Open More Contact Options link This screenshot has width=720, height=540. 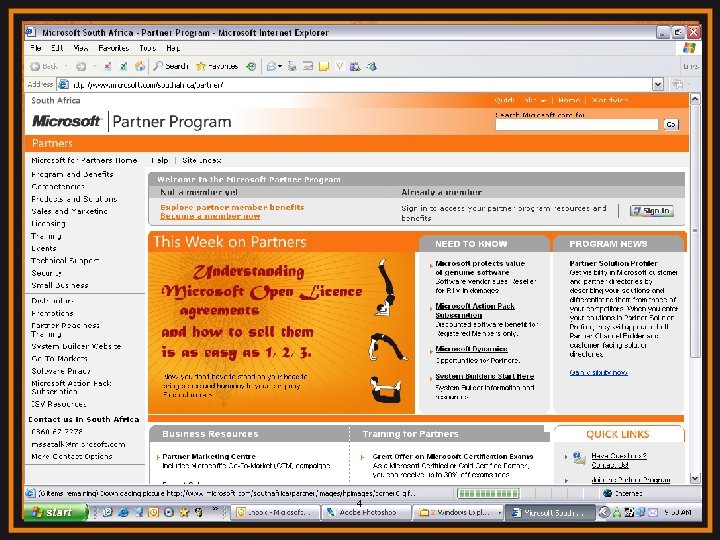[x=72, y=456]
